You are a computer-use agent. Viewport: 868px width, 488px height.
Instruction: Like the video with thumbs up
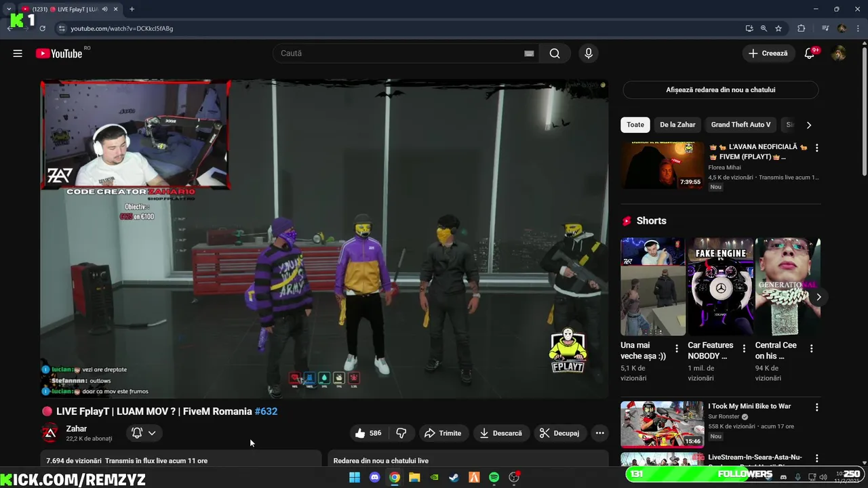coord(368,433)
